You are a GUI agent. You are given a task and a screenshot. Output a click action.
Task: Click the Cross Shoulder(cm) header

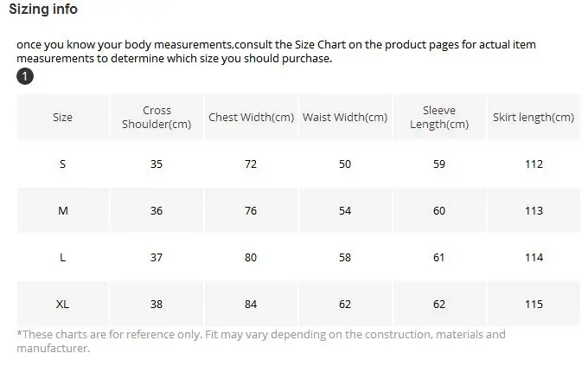157,117
